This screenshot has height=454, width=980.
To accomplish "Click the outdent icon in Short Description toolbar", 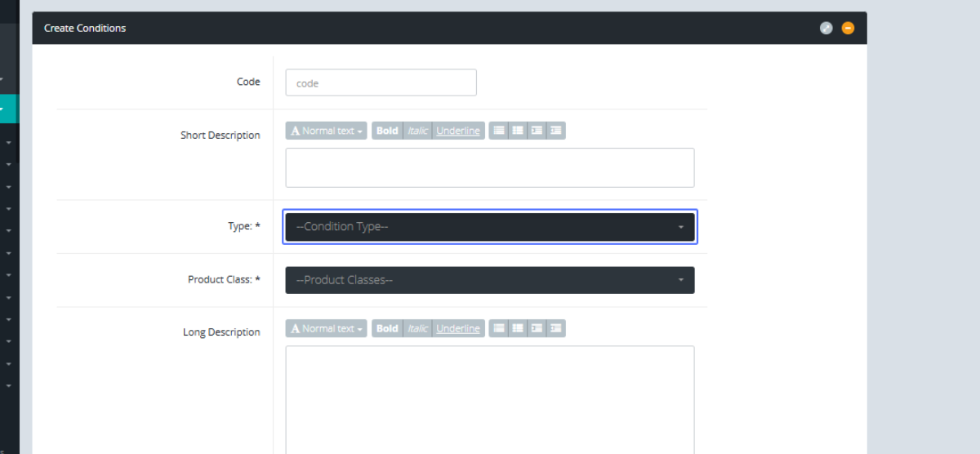I will pyautogui.click(x=537, y=131).
